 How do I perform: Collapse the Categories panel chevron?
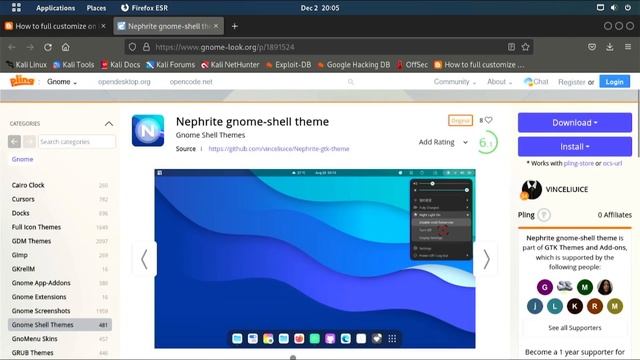tap(109, 123)
